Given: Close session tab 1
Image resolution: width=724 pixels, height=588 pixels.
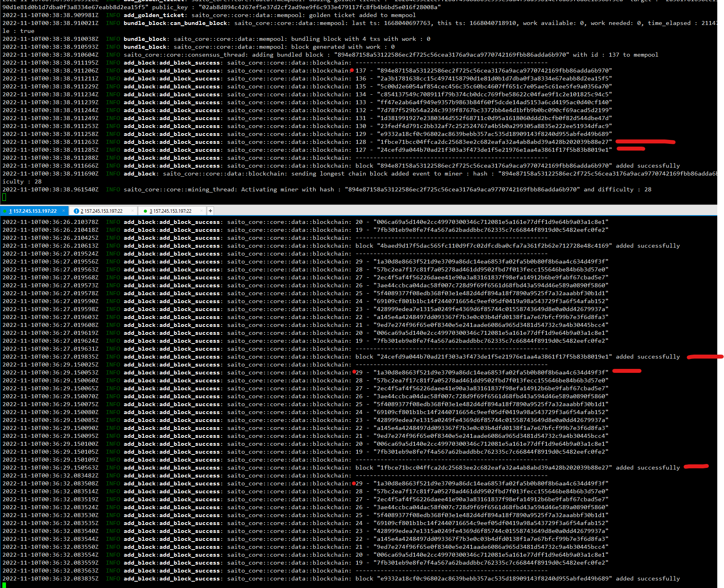Looking at the screenshot, I should click(63, 211).
